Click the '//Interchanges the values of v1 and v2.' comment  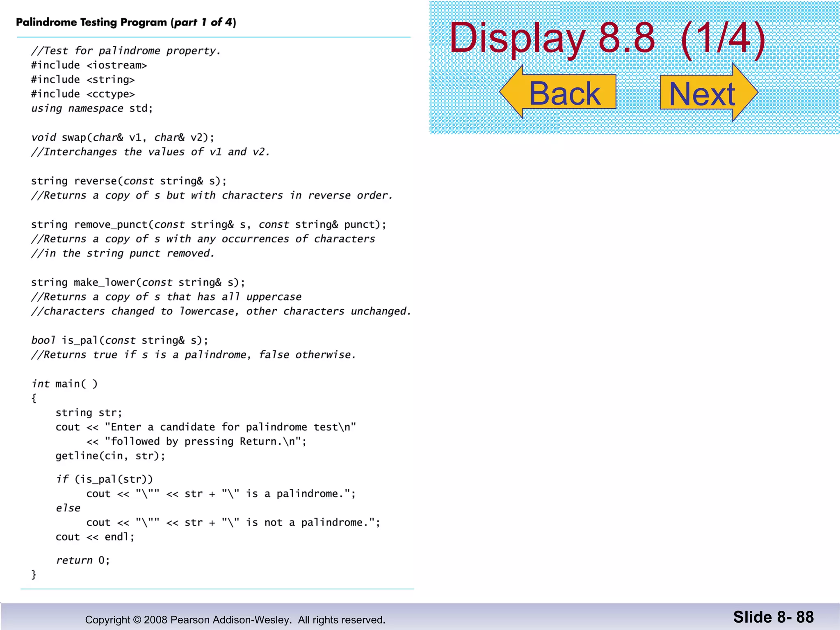[151, 152]
